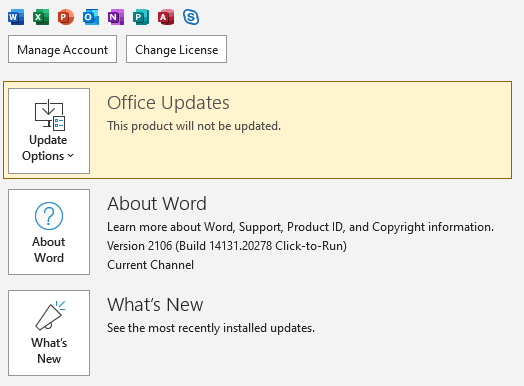Click the megaphone What's New icon
Viewport: 524px width, 386px height.
point(50,315)
